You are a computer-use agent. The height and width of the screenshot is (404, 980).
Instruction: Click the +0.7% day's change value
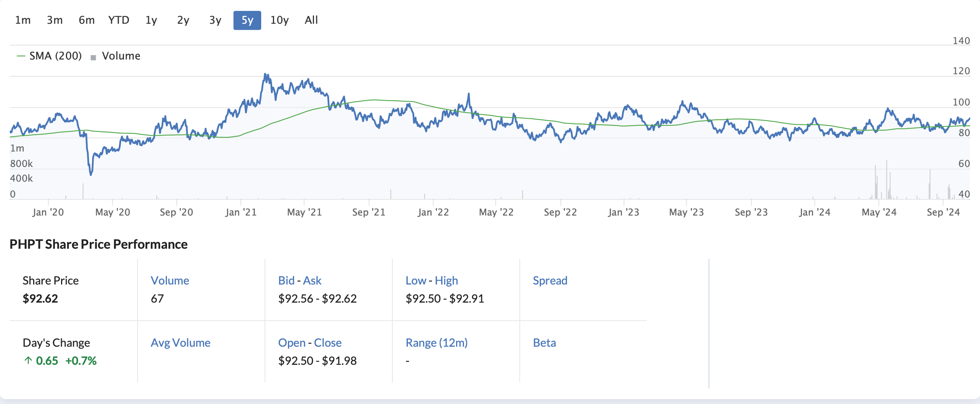[x=81, y=361]
